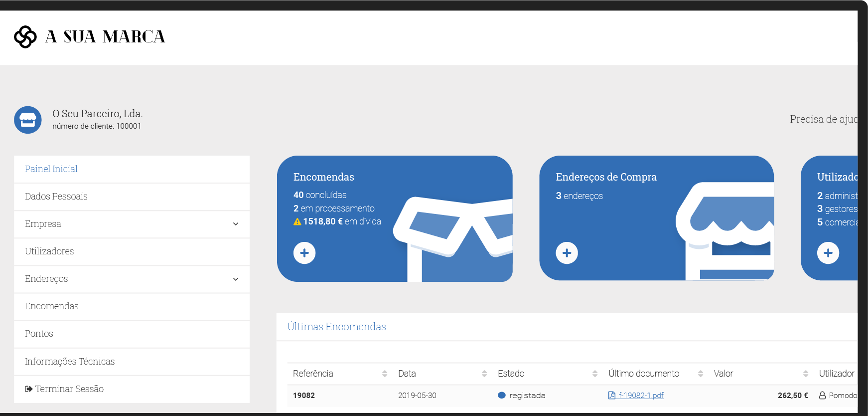Screen dimensions: 868x416
Task: Expand the Empresa menu chevron
Action: (x=236, y=224)
